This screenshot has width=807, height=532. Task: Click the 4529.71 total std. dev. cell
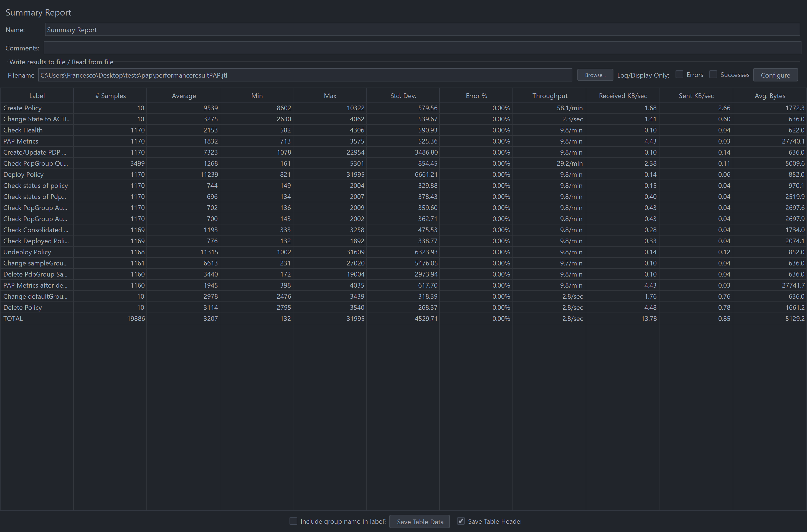[403, 319]
